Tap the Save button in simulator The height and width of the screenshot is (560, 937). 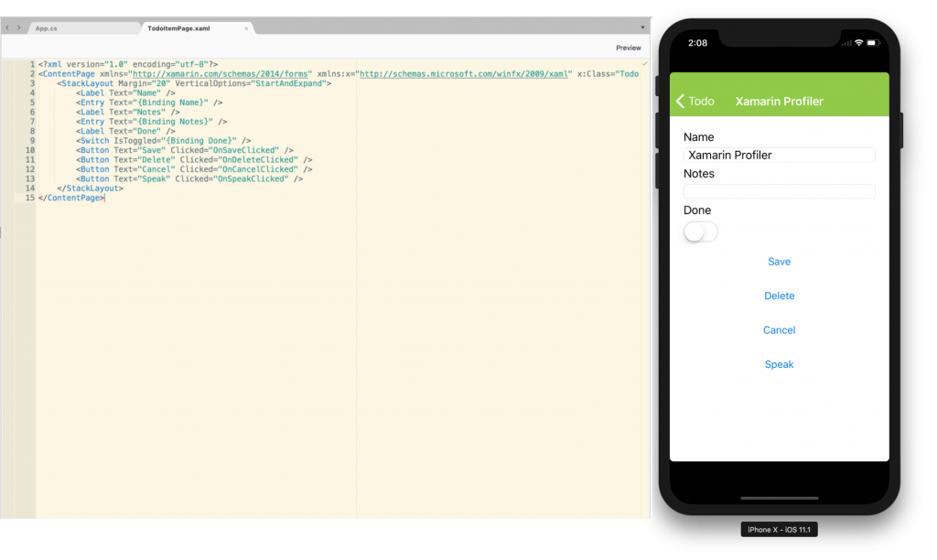[x=780, y=262]
